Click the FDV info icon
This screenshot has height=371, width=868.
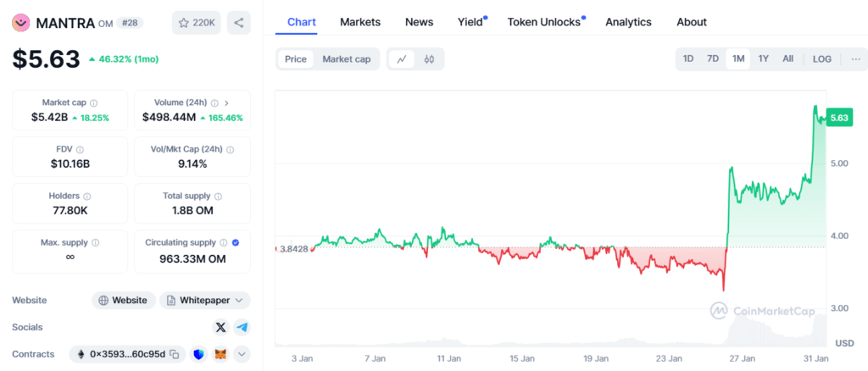[x=80, y=149]
